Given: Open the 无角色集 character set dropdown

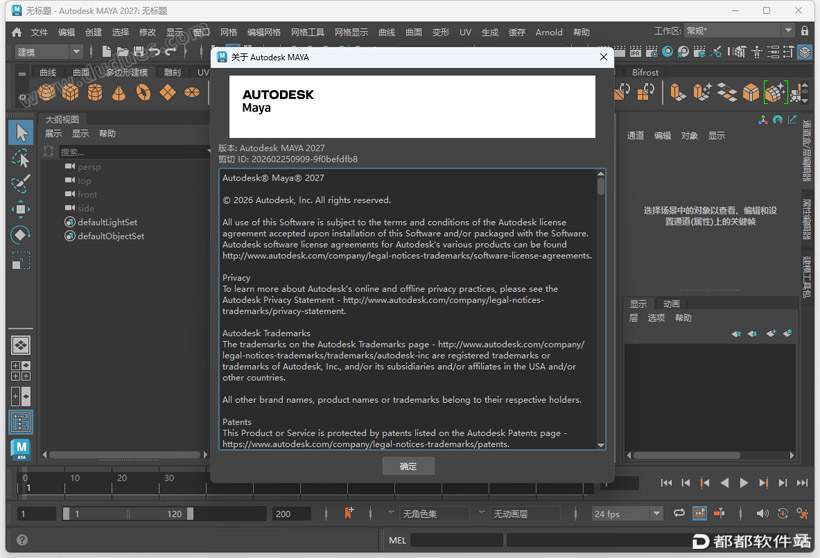Looking at the screenshot, I should click(x=434, y=514).
